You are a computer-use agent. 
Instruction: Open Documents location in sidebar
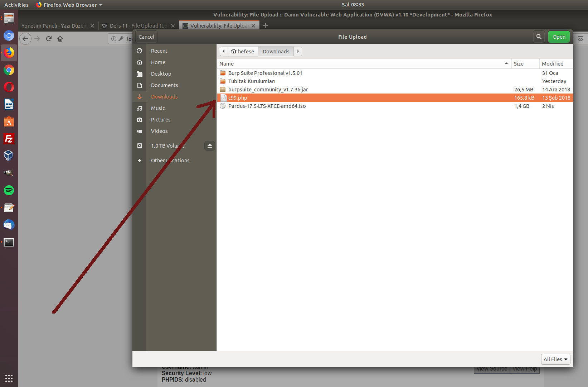tap(164, 85)
